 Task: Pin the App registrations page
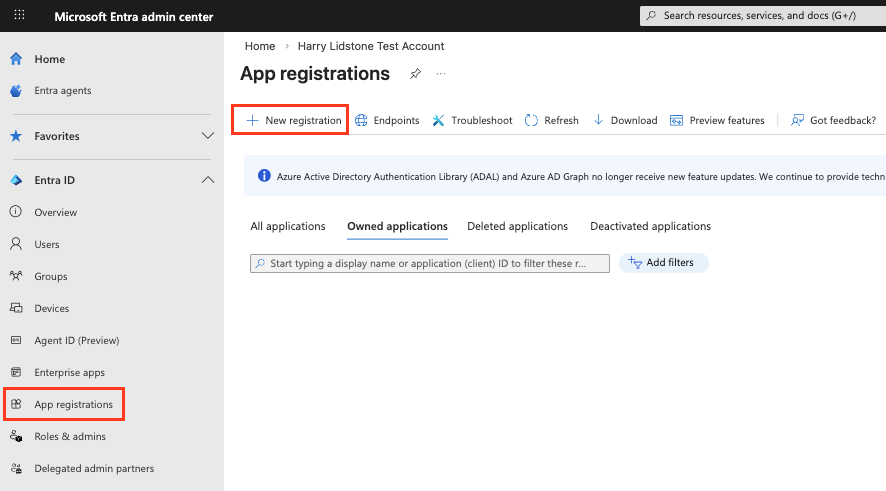point(415,74)
